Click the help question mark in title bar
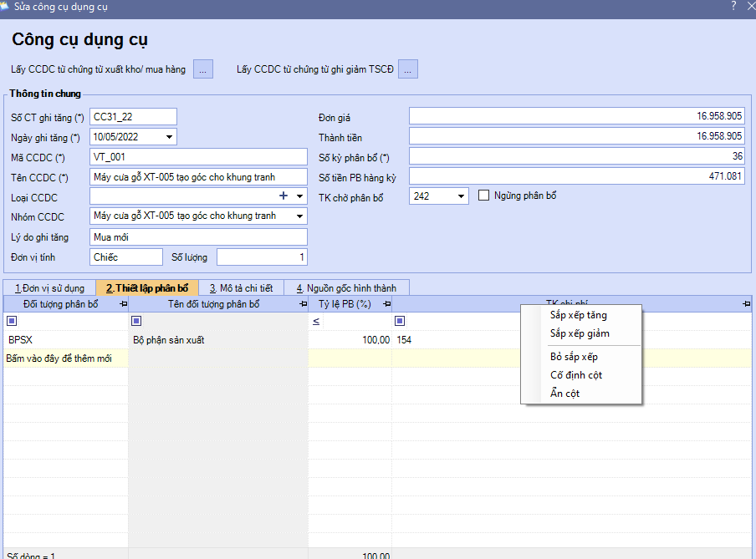756x559 pixels. 733,6
